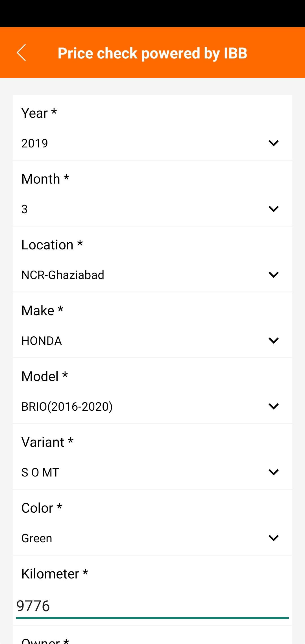Click the Kilometer field label

[55, 574]
